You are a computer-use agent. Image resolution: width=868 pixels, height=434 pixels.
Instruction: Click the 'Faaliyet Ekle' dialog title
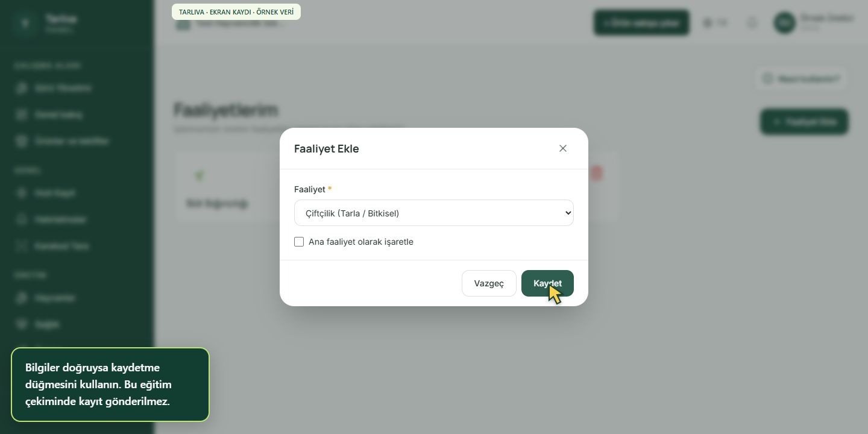(x=326, y=148)
